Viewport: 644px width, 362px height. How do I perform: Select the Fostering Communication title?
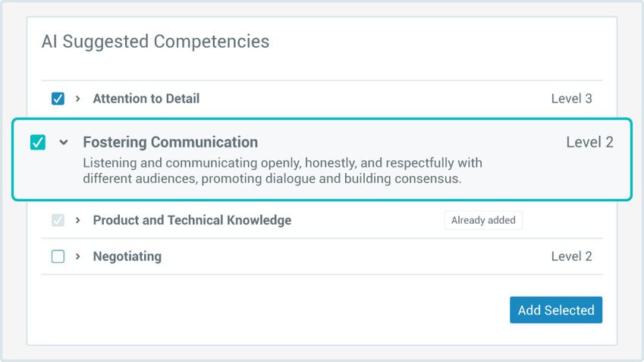click(170, 143)
